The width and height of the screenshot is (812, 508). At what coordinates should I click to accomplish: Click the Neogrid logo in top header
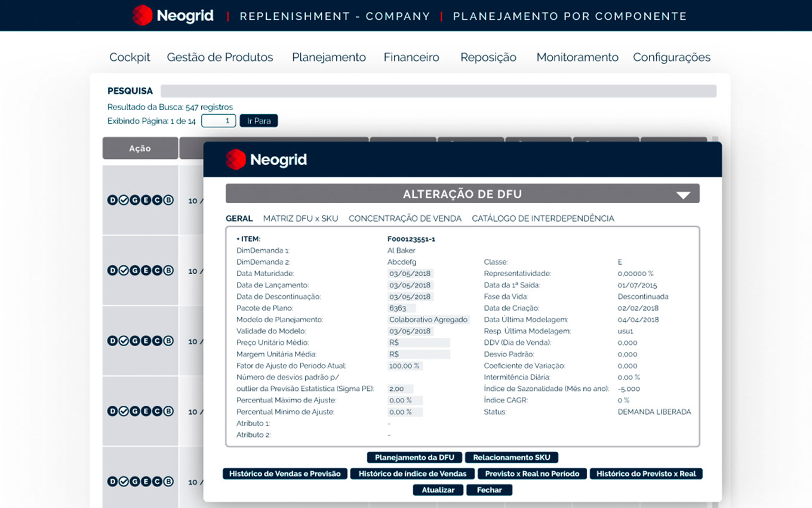[173, 16]
